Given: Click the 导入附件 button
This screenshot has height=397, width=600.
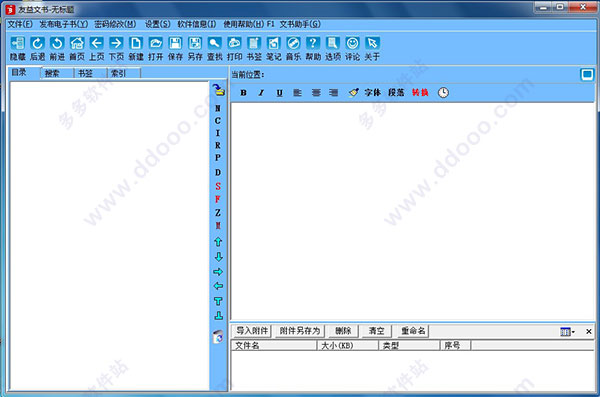Looking at the screenshot, I should click(x=252, y=331).
